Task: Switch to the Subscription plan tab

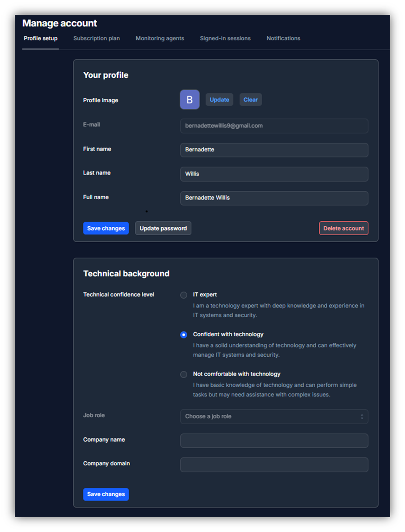Action: pos(96,38)
